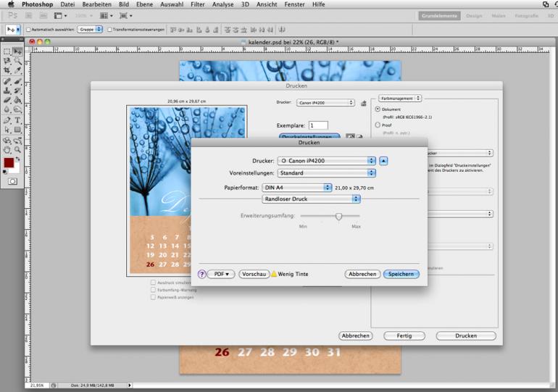Open the white background color swatch
Screen dimensions: 558x392
coord(16,170)
